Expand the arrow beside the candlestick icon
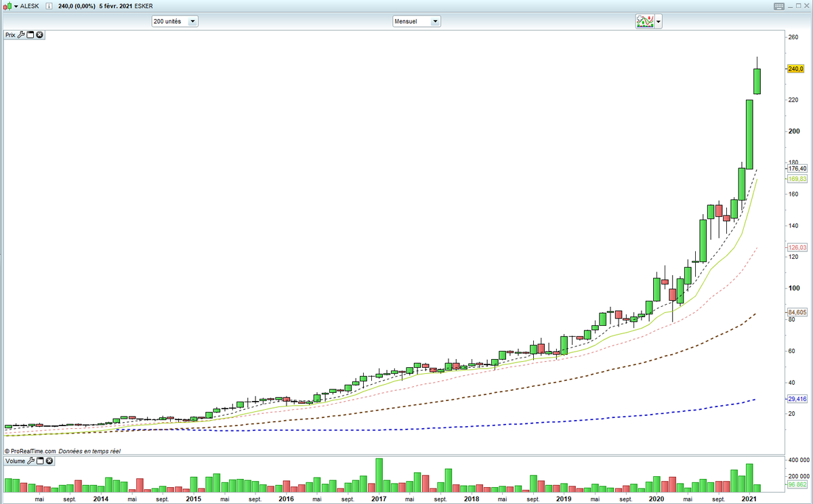This screenshot has width=813, height=504. click(16, 6)
